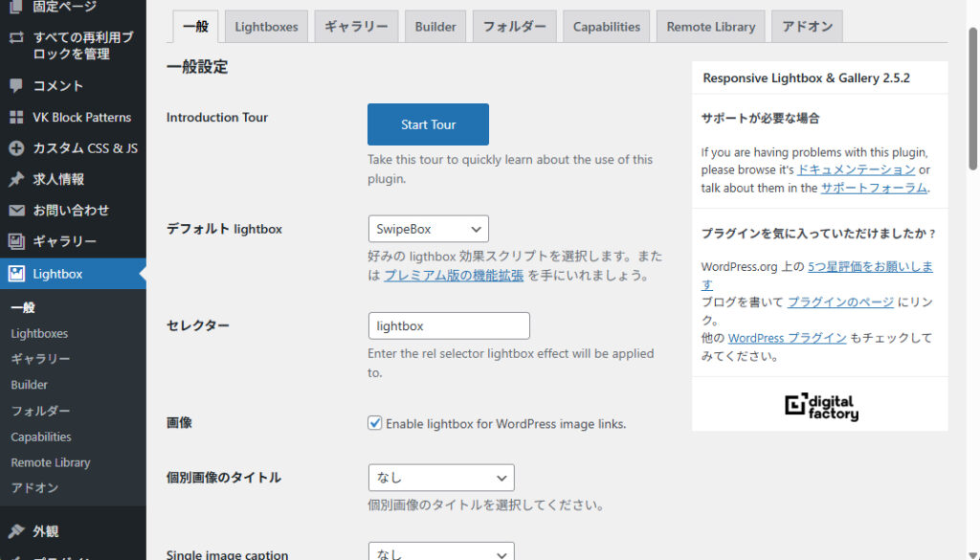The image size is (980, 560).
Task: Click the コメント speech bubble icon
Action: (x=17, y=85)
